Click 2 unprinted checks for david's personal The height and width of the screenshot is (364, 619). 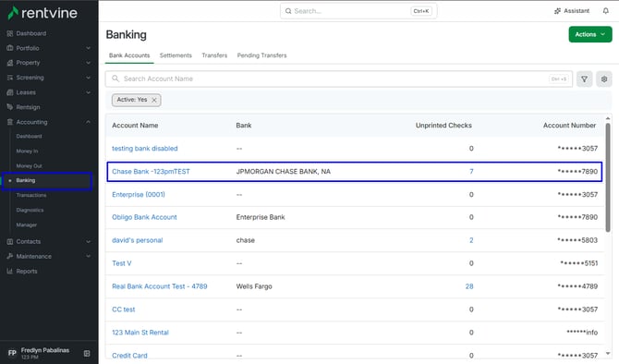coord(471,240)
